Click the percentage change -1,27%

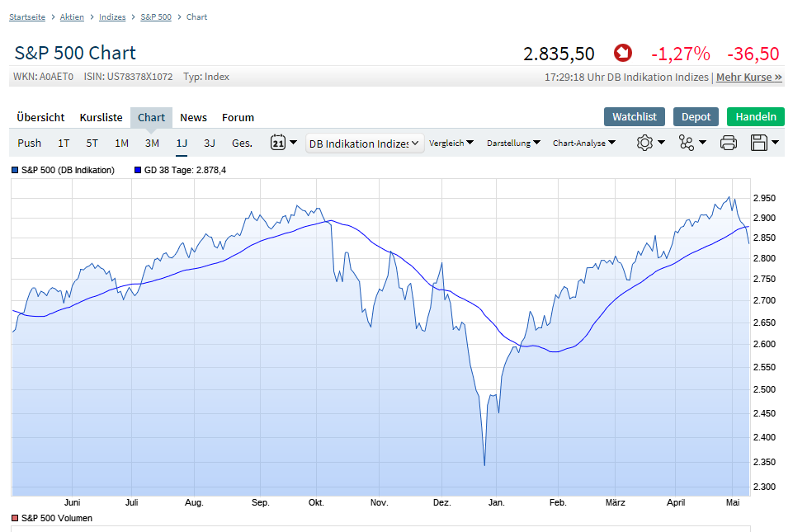coord(680,54)
